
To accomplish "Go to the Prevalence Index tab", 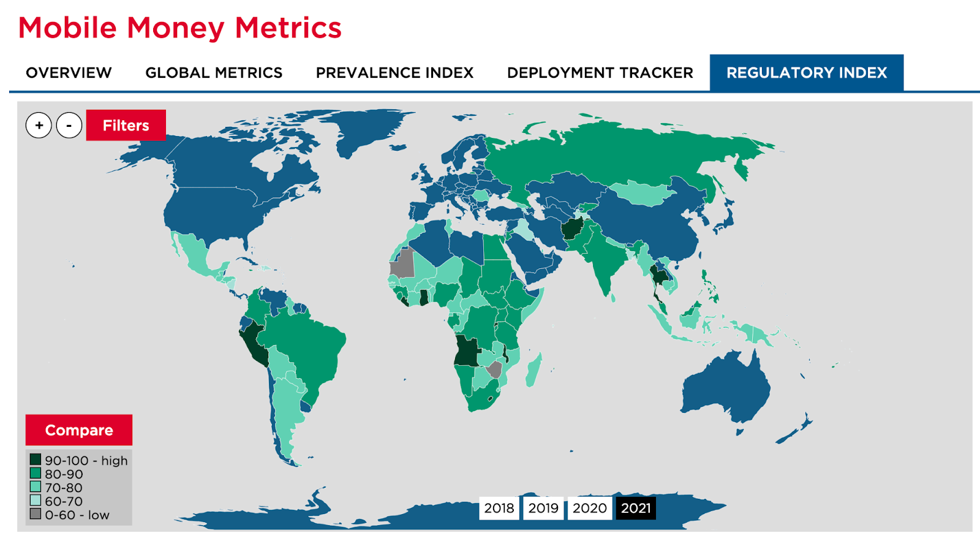I will tap(394, 73).
